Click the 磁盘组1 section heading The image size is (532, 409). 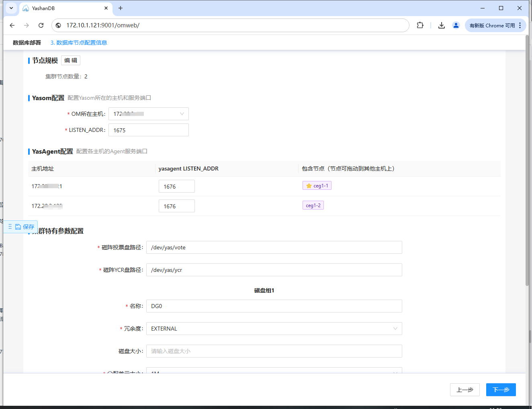[x=264, y=290]
